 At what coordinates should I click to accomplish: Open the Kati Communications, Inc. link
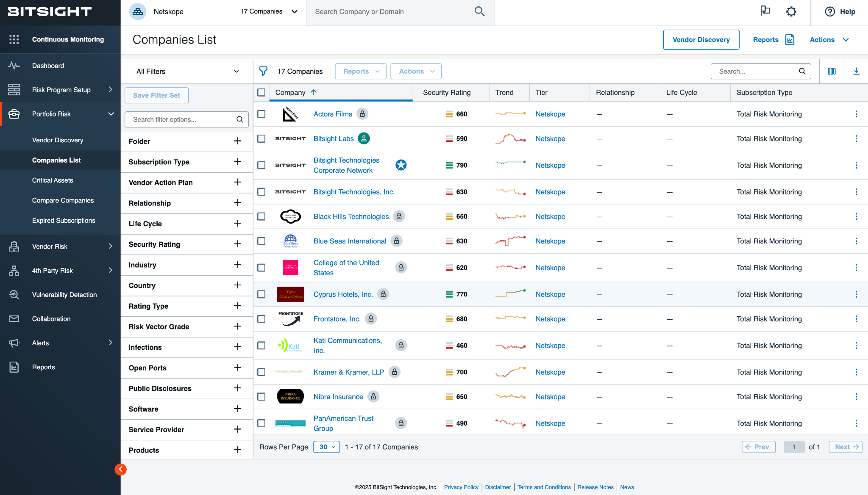tap(348, 346)
